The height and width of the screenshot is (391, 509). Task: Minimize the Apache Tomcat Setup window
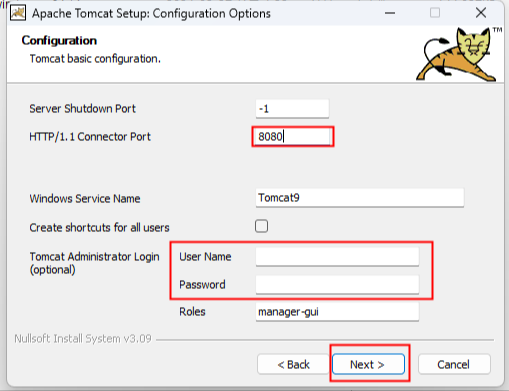390,13
